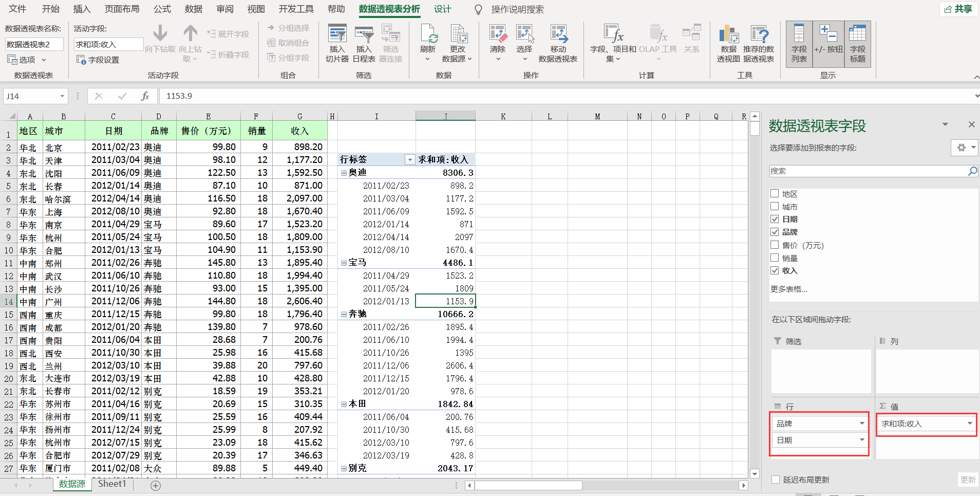Uncheck the 收入 field checkbox

[x=775, y=270]
